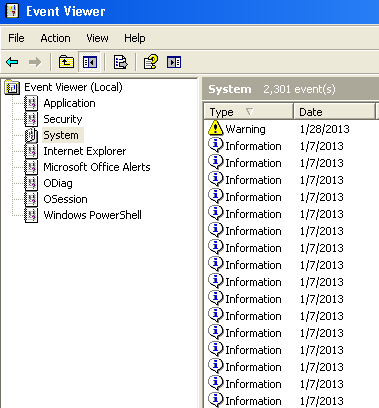This screenshot has width=379, height=408.
Task: Click the Internet Explorer log icon
Action: point(31,151)
